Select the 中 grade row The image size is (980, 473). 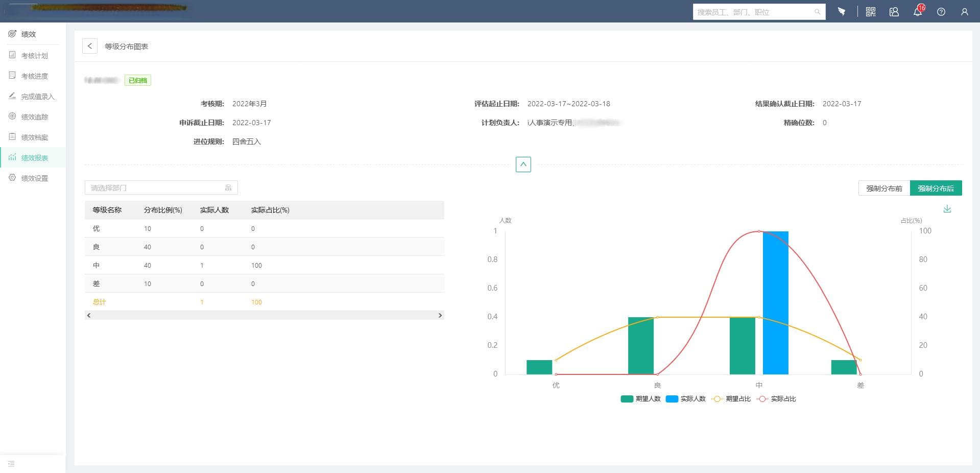(265, 265)
